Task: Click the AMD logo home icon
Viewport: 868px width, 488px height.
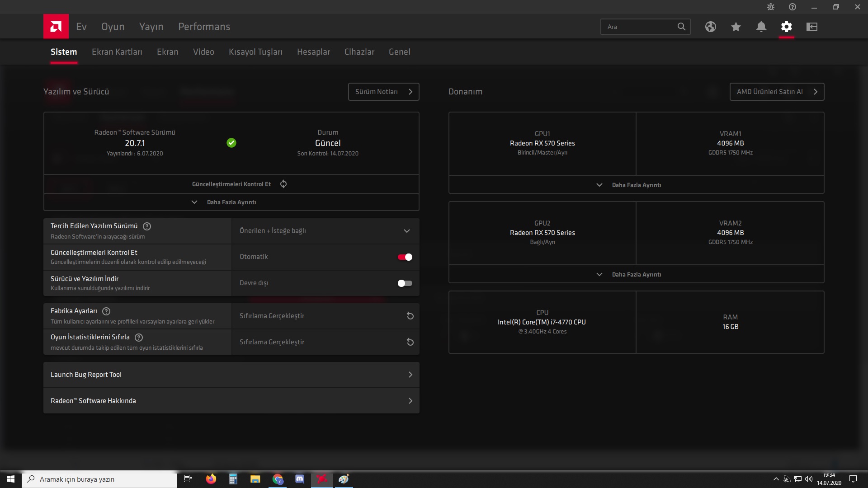Action: pos(56,27)
